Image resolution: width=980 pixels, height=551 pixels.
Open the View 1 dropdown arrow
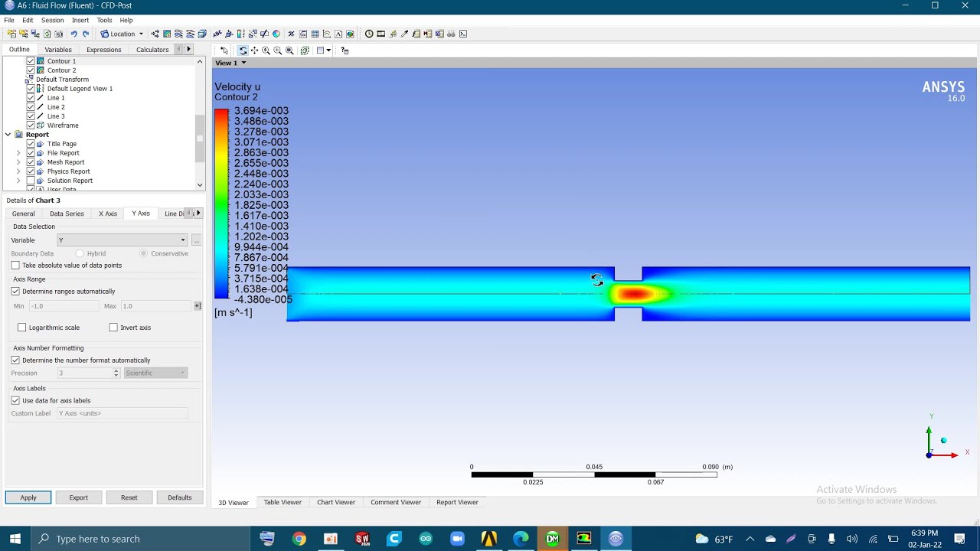[243, 63]
